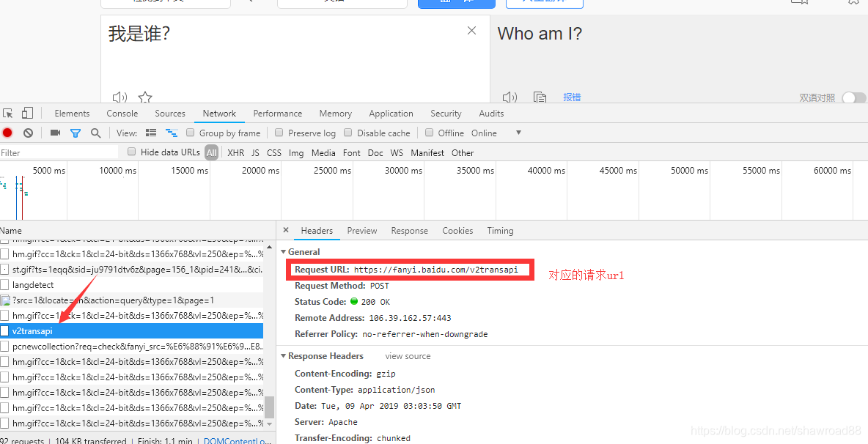Switch to the Preview detail tab
This screenshot has height=444, width=868.
[x=362, y=231]
